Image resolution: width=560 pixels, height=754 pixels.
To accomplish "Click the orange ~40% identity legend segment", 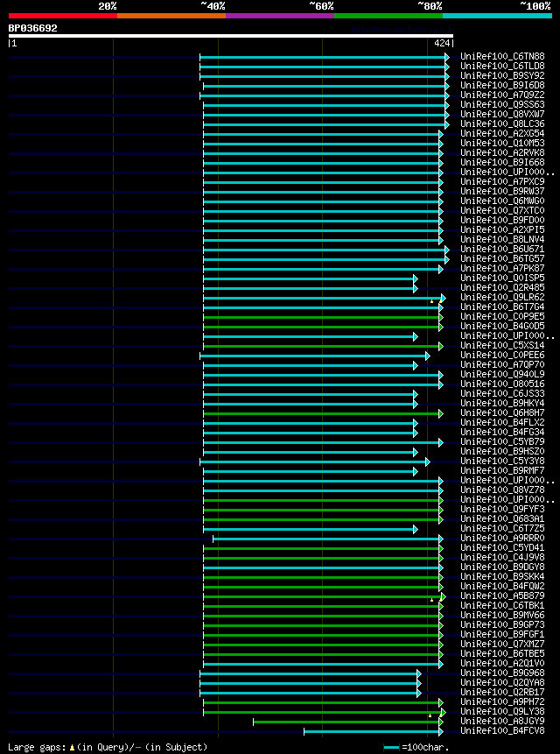I will pyautogui.click(x=171, y=16).
